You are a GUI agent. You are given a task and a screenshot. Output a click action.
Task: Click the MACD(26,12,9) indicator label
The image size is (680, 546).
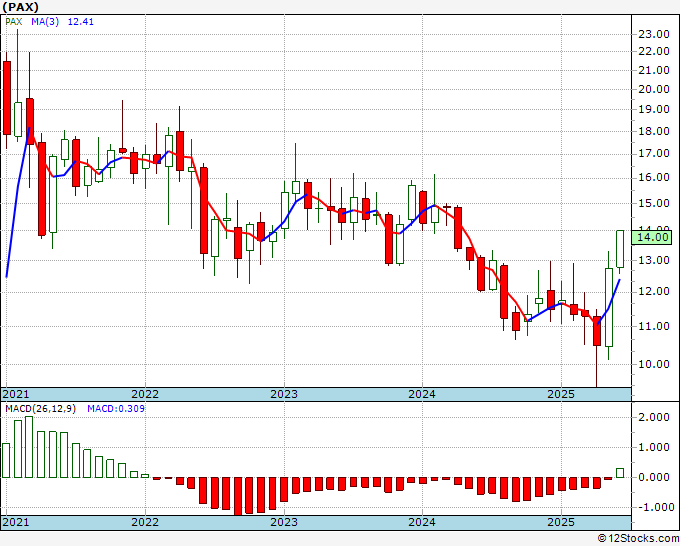[x=40, y=409]
